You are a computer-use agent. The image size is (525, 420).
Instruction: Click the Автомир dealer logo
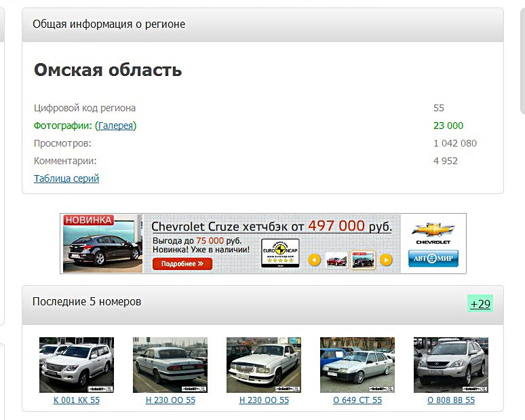click(x=433, y=259)
